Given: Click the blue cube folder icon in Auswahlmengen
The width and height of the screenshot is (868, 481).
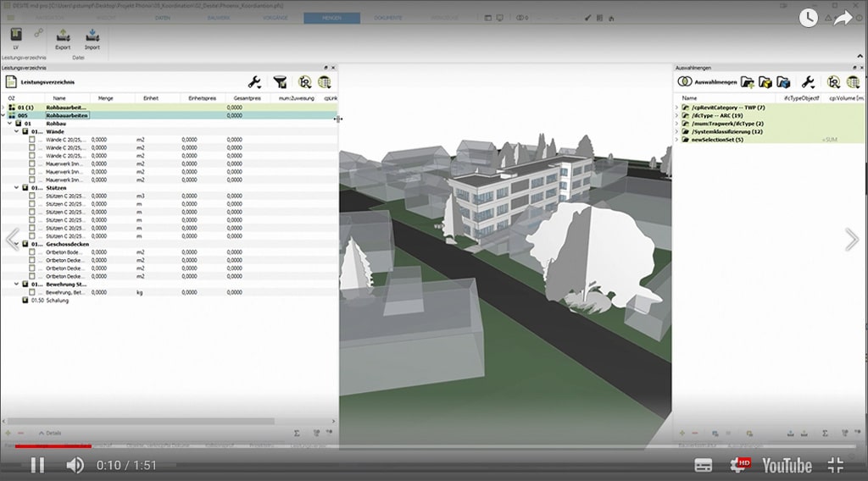Looking at the screenshot, I should point(783,82).
